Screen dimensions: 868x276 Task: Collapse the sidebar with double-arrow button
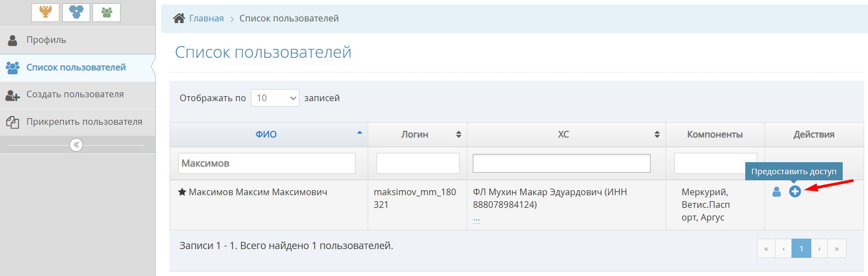click(76, 145)
